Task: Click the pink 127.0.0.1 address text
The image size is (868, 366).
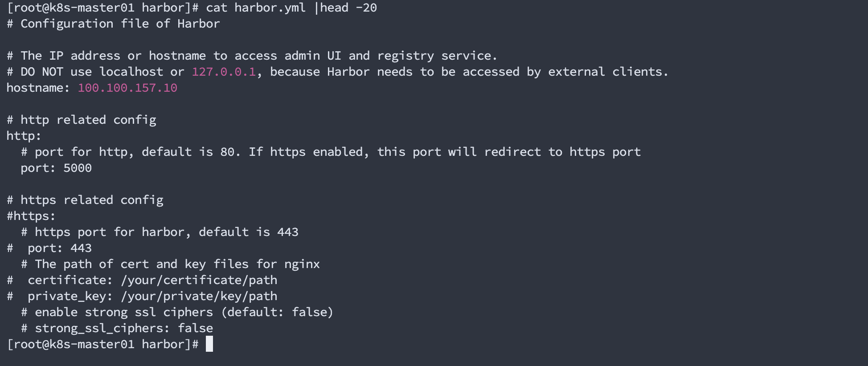Action: click(224, 72)
